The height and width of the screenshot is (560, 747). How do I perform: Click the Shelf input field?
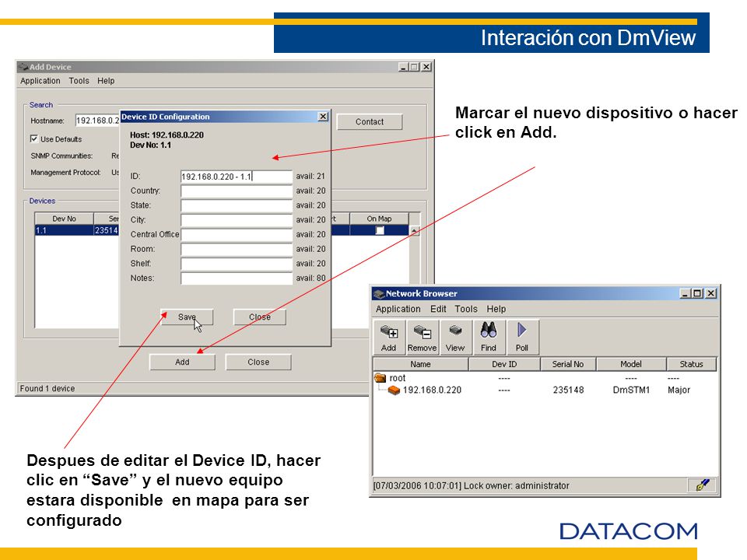(x=237, y=264)
